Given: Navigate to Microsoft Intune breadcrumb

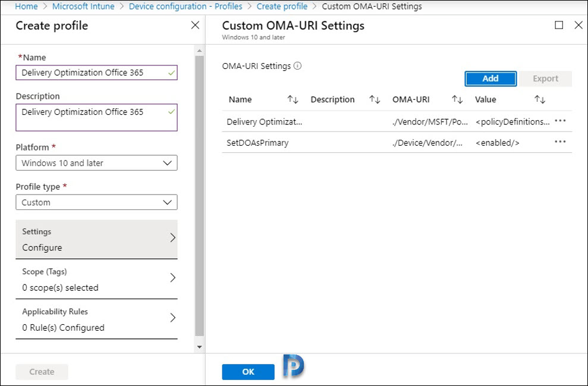Looking at the screenshot, I should pos(83,7).
